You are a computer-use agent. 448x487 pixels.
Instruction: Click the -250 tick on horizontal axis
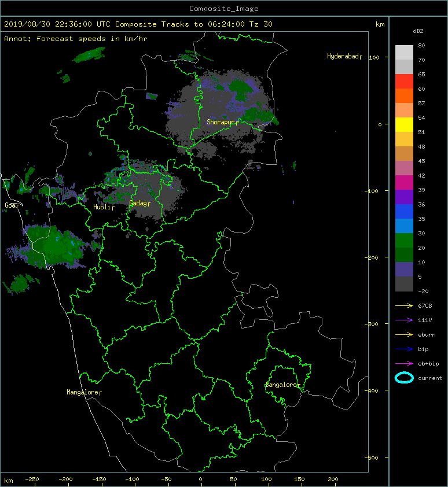[31, 479]
